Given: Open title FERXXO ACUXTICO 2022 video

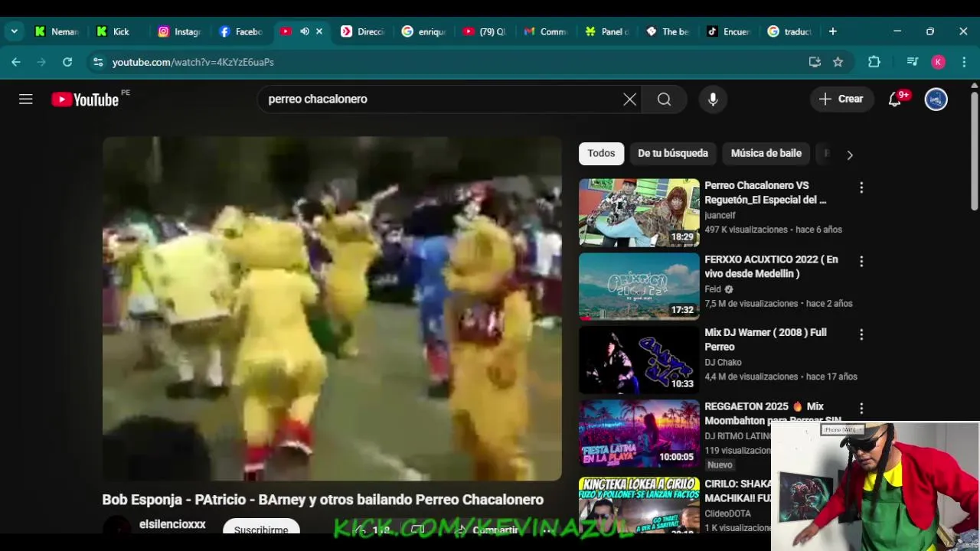Looking at the screenshot, I should [771, 266].
